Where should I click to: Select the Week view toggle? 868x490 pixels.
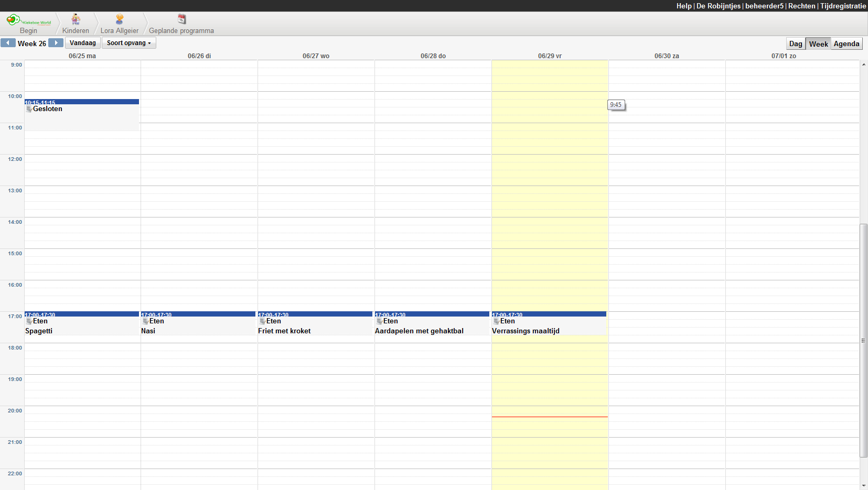(818, 44)
